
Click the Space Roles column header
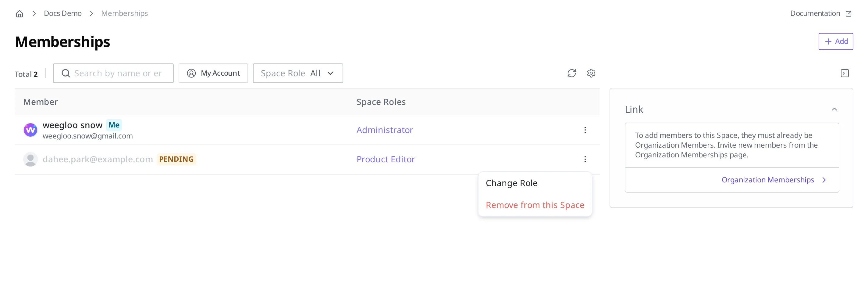pos(381,102)
